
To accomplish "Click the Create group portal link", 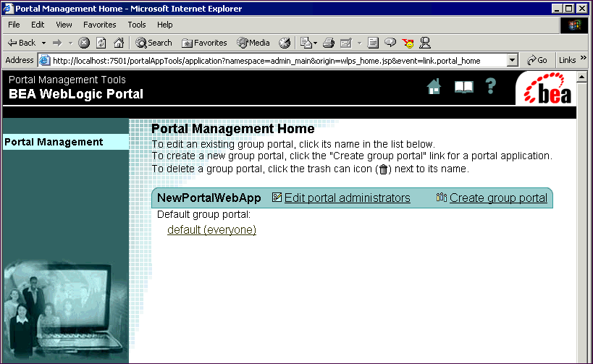I will pyautogui.click(x=498, y=198).
